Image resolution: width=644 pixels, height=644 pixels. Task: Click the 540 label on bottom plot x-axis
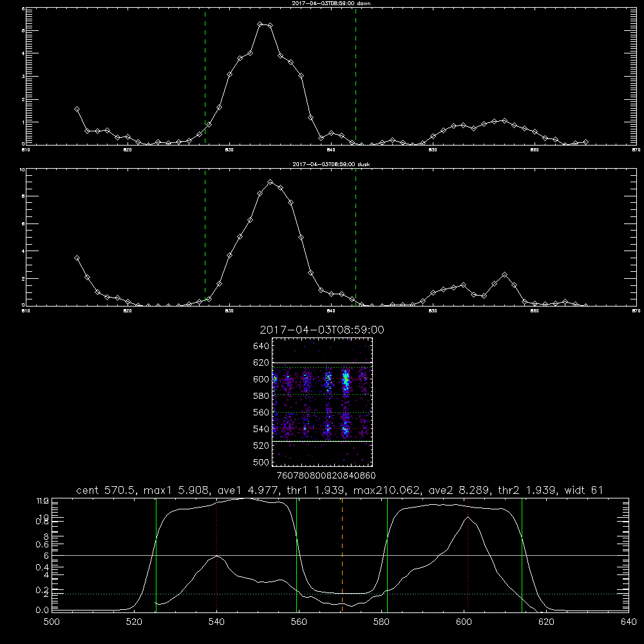click(216, 622)
